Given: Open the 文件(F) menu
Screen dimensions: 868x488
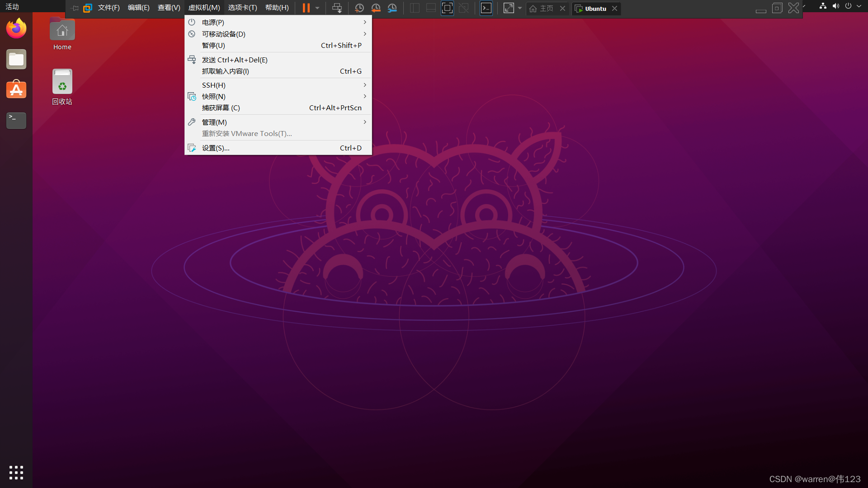Looking at the screenshot, I should (108, 8).
